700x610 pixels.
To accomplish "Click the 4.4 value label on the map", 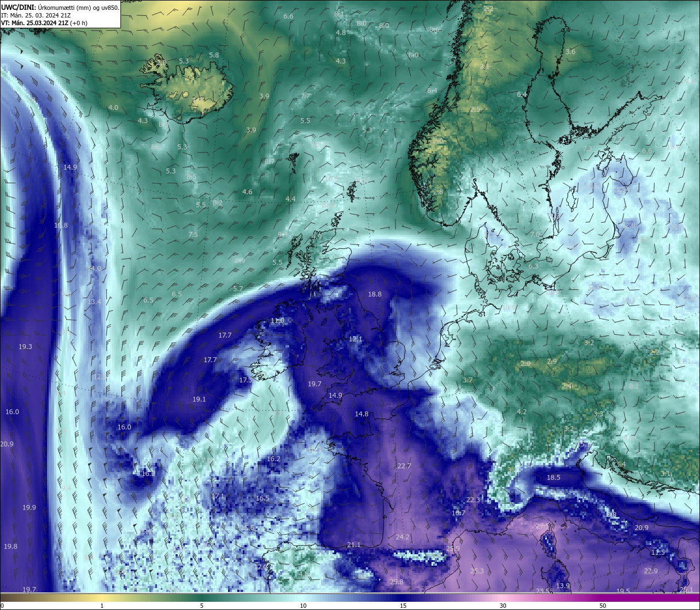I will (x=290, y=199).
